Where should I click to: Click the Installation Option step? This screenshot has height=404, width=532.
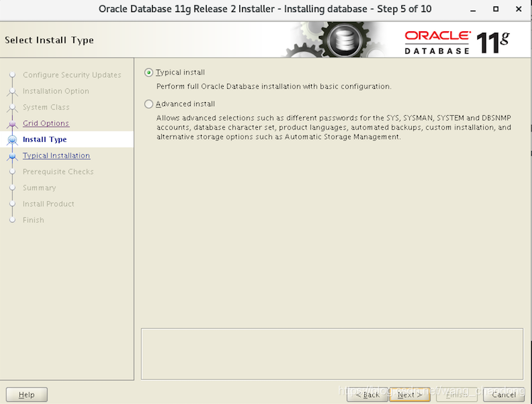[56, 91]
